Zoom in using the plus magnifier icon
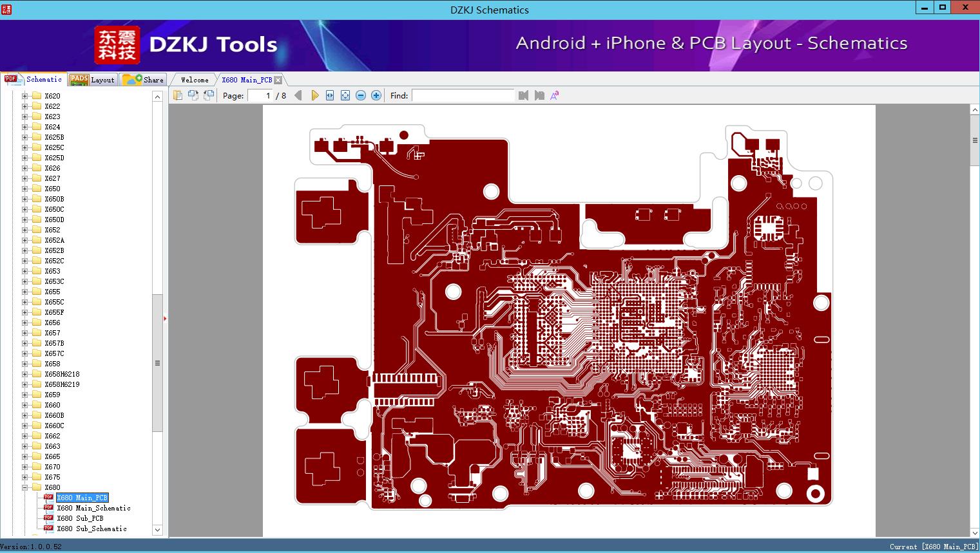The width and height of the screenshot is (980, 553). 376,95
